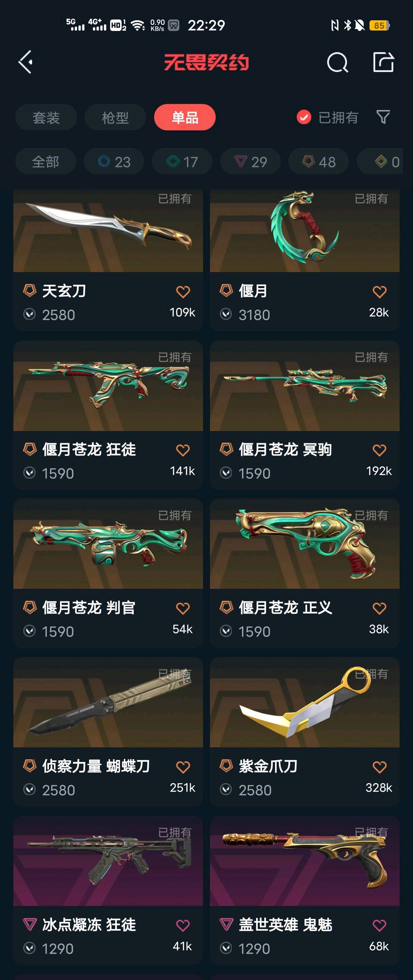
Task: Switch to the 枪型 tab
Action: point(115,117)
